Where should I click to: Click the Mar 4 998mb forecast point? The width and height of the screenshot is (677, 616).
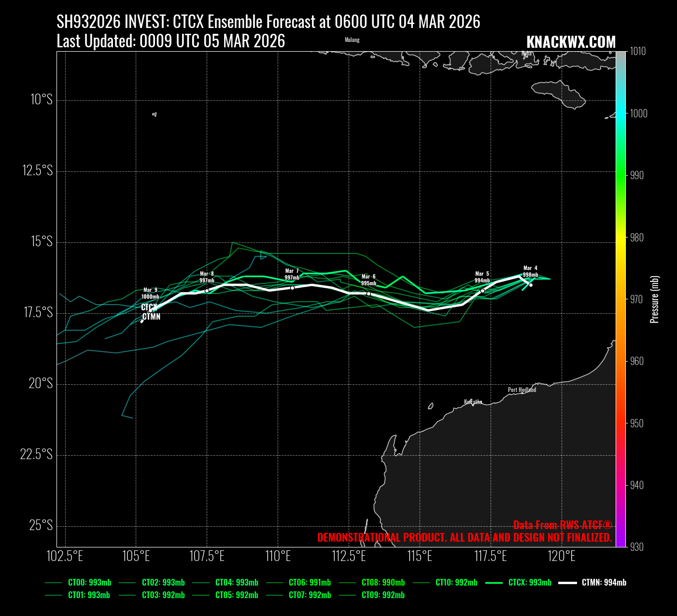(531, 285)
